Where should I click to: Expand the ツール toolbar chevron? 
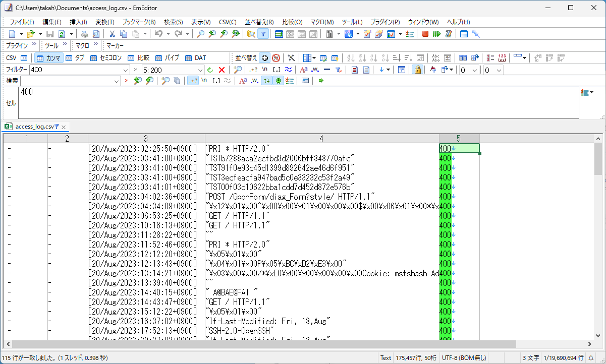64,44
